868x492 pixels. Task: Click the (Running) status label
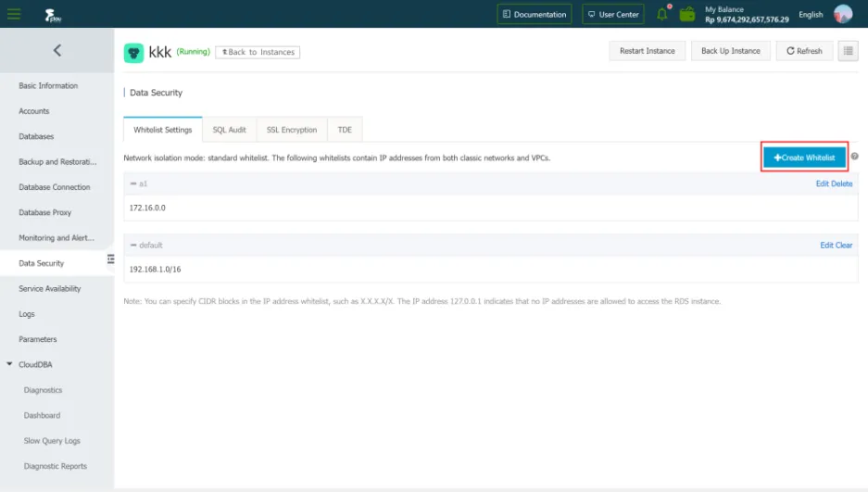coord(194,52)
